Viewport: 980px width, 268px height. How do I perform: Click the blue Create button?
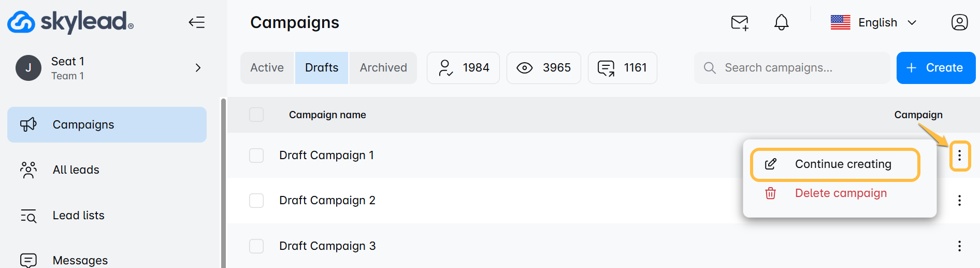click(935, 68)
